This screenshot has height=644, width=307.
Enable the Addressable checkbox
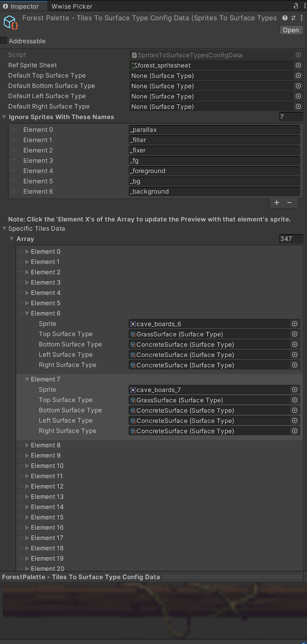(x=4, y=41)
